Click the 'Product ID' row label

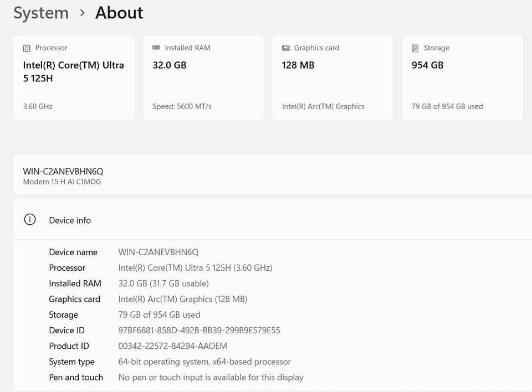tap(69, 346)
